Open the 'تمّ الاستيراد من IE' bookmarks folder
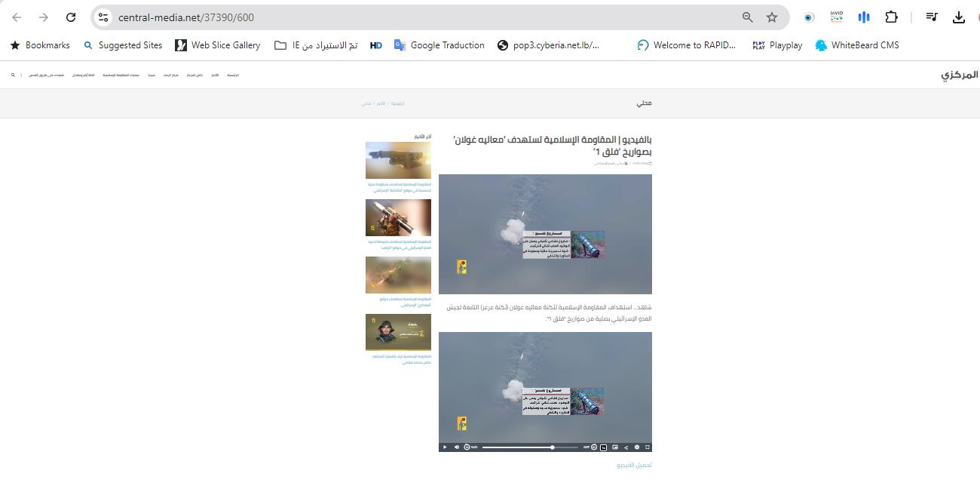 click(316, 45)
